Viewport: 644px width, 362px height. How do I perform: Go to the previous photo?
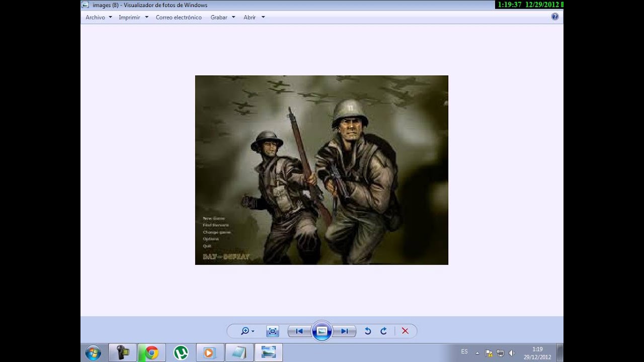(x=299, y=331)
